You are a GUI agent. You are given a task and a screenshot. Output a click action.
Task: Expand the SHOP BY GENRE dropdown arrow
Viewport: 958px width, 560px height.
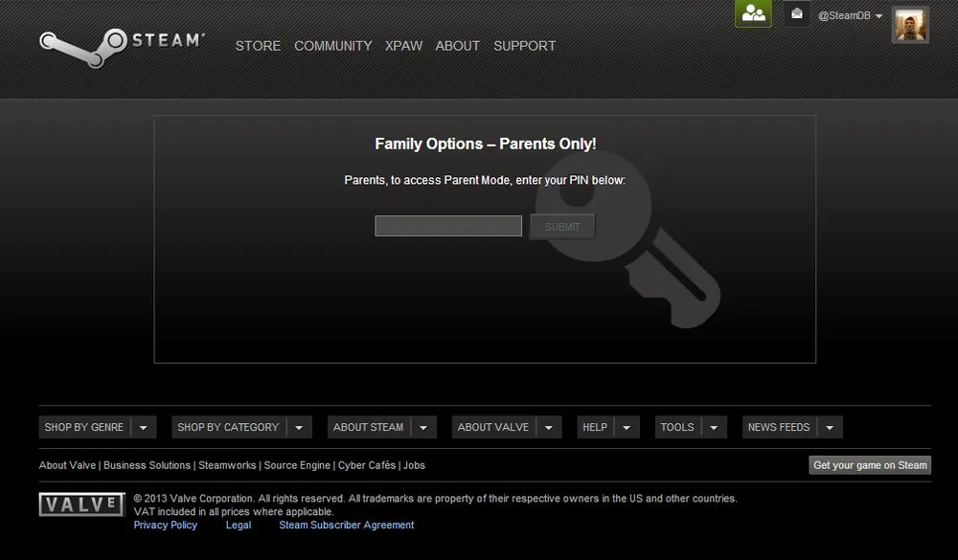point(144,428)
